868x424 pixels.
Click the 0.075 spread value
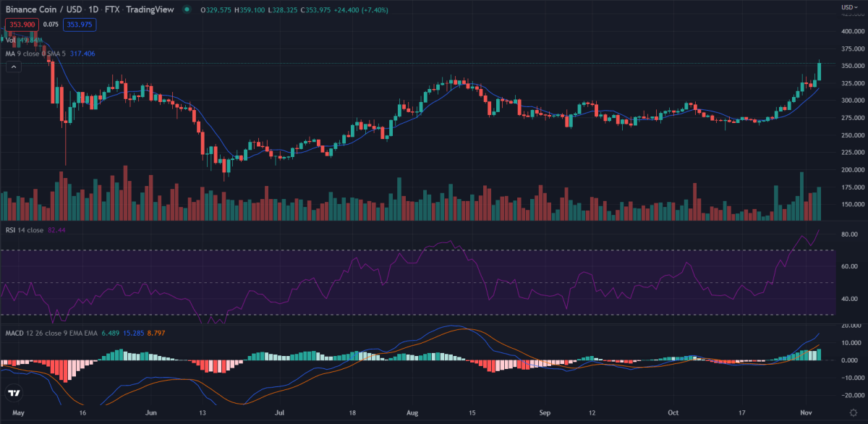click(51, 25)
